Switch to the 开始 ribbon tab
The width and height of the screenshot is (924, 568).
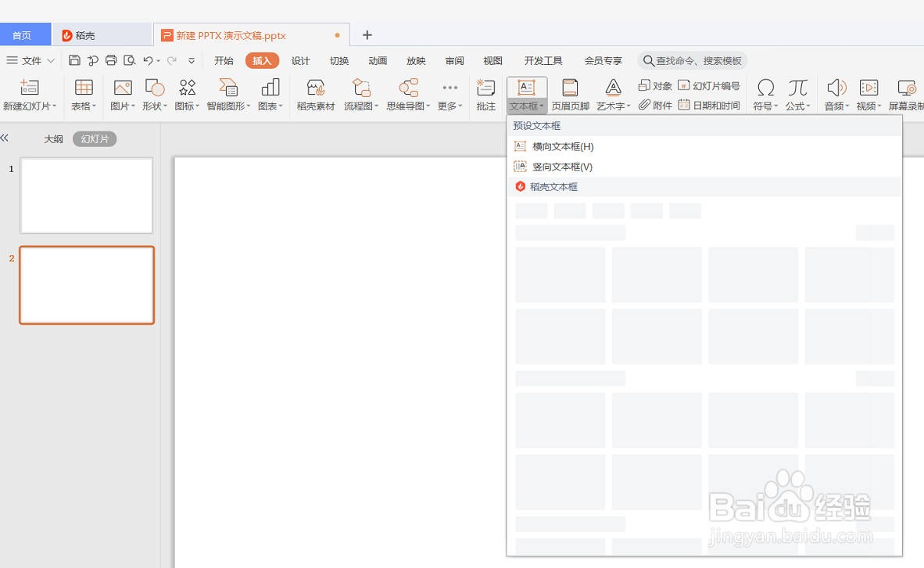point(224,61)
